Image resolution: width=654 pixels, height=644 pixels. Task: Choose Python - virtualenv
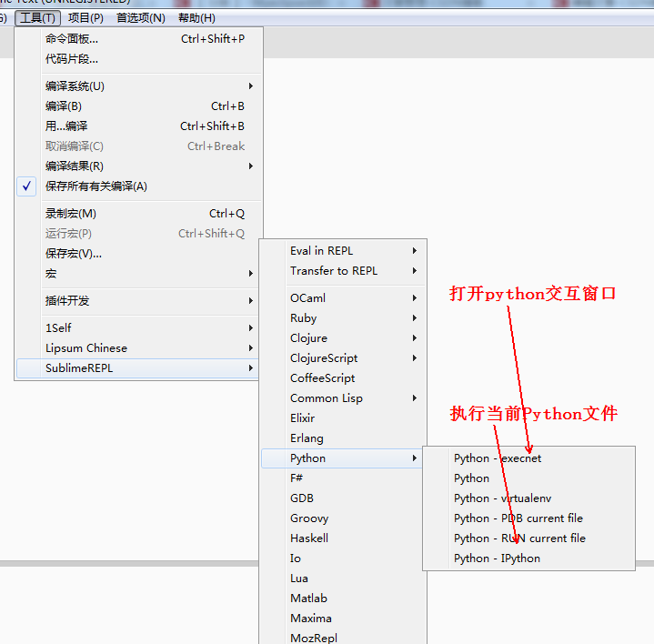point(528,498)
